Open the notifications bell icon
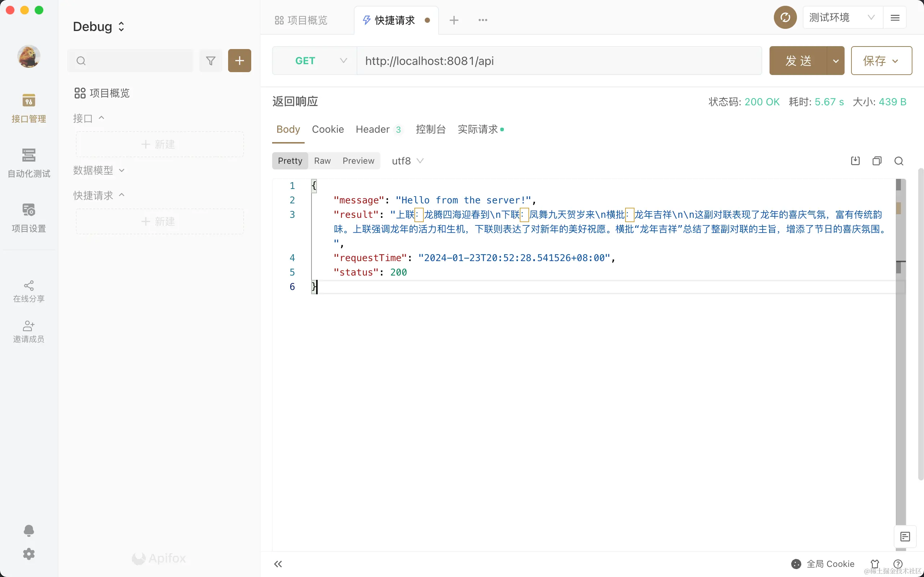The height and width of the screenshot is (577, 924). (29, 530)
